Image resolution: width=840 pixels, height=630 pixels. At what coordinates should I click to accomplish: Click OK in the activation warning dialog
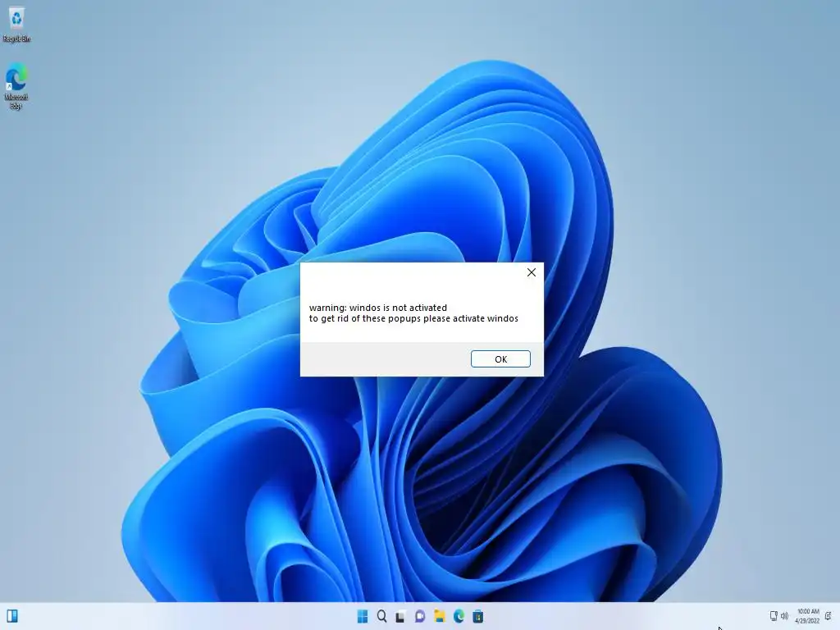click(500, 359)
